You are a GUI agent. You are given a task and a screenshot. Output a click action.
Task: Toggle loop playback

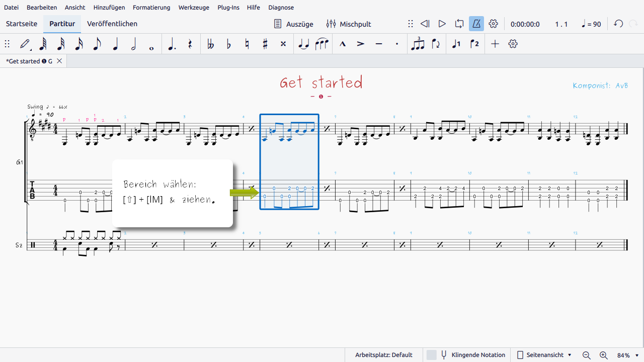click(459, 24)
